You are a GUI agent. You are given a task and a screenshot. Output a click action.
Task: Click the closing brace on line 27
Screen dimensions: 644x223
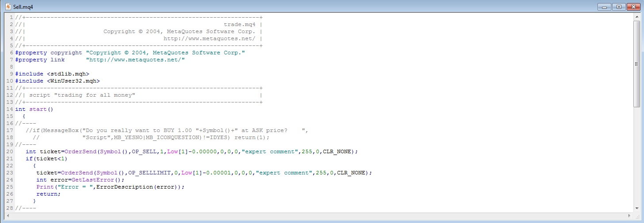(x=34, y=201)
